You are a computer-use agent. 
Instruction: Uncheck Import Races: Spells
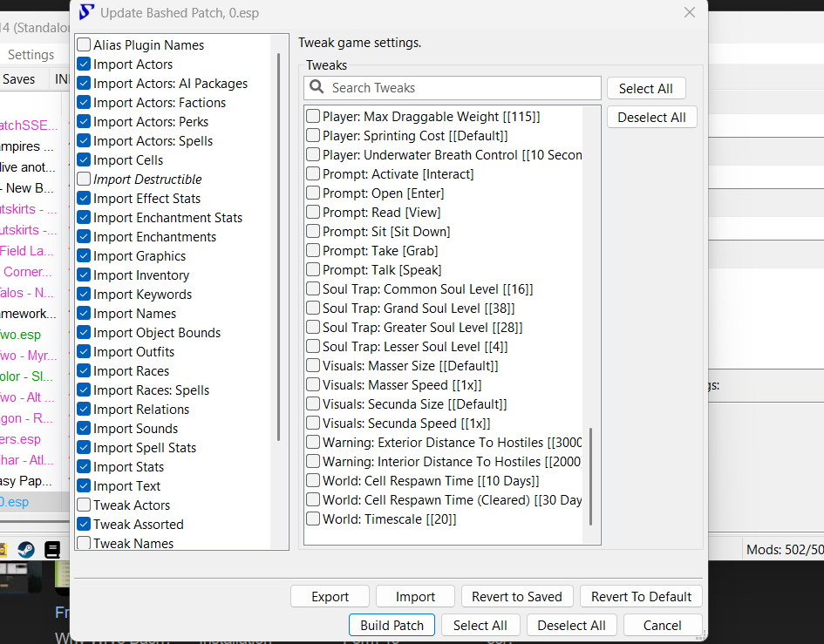[x=84, y=390]
